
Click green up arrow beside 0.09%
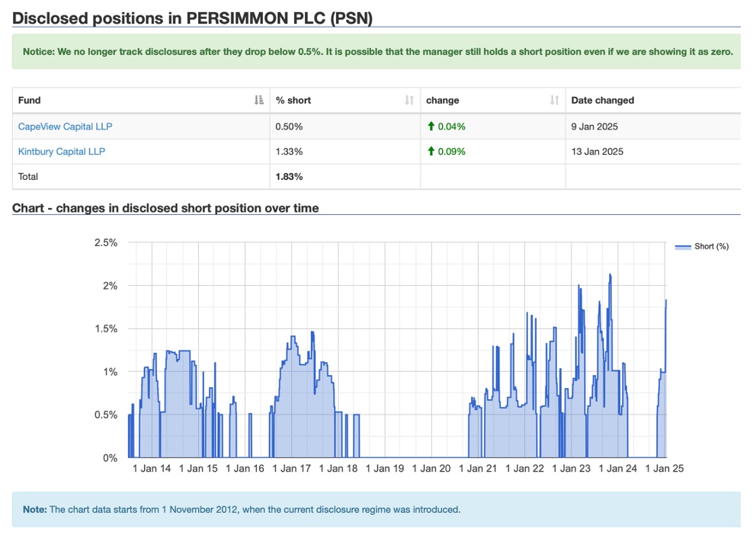[431, 152]
